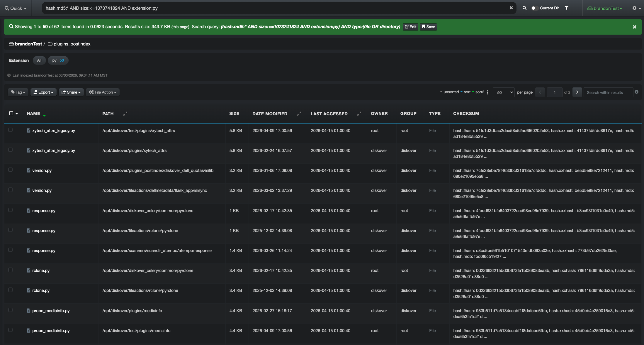644x345 pixels.
Task: Click the info icon next to Search within results
Action: tap(636, 92)
